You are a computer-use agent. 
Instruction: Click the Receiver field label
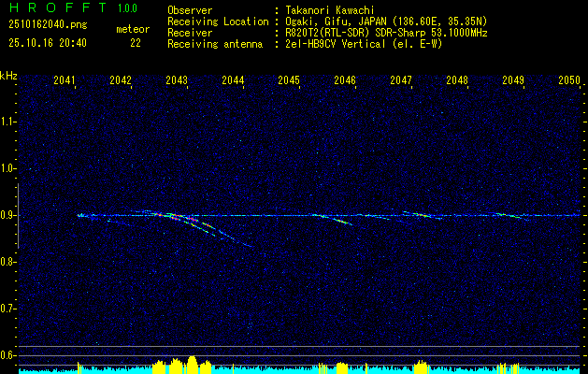[x=190, y=33]
